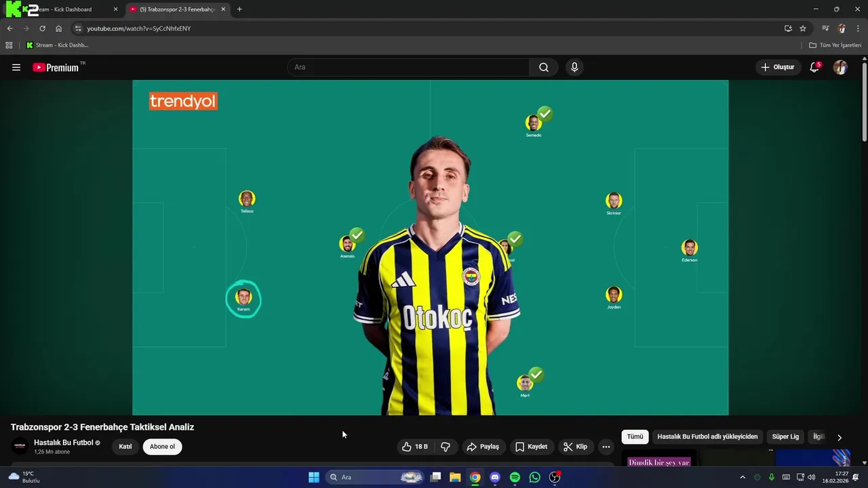Open more actions three-dot menu under the video
The height and width of the screenshot is (488, 868).
606,447
